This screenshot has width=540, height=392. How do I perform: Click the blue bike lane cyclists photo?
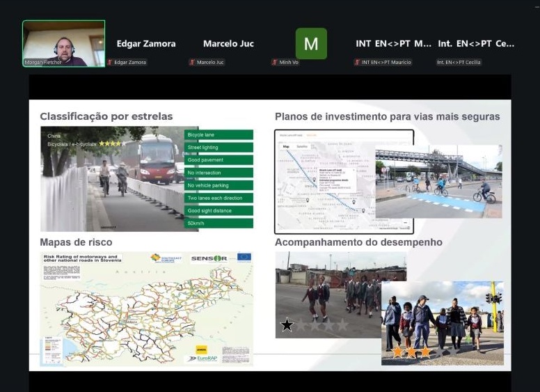click(x=438, y=181)
